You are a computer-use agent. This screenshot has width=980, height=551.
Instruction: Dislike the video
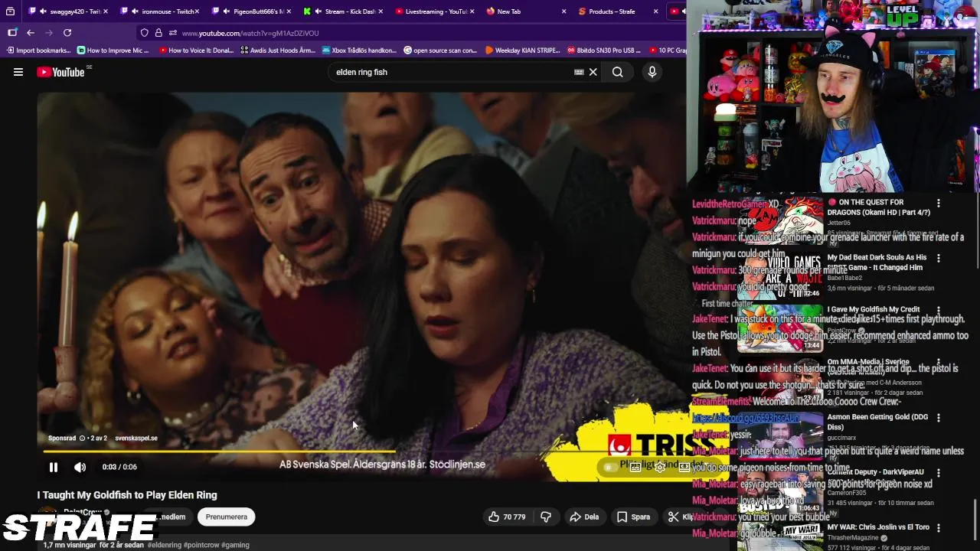pos(546,517)
